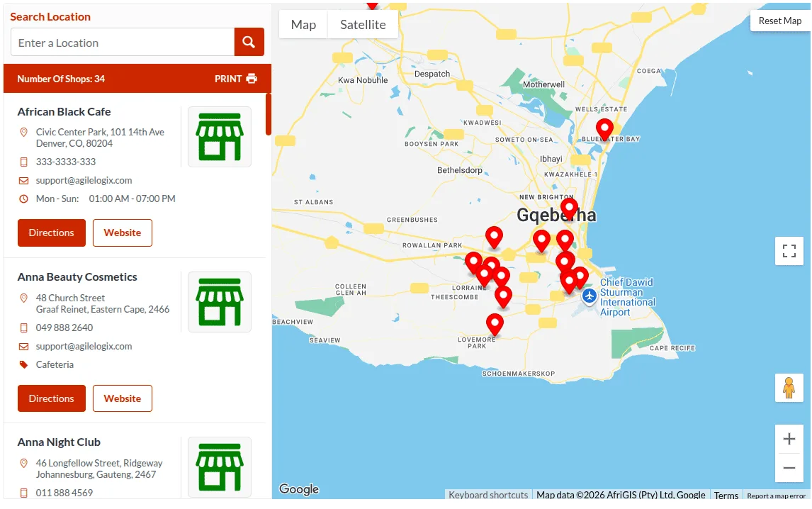
Task: Click the PRINT label
Action: pyautogui.click(x=228, y=79)
